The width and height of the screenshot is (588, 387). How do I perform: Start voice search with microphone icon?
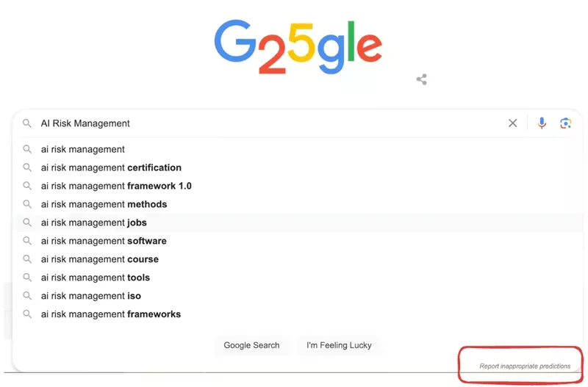[x=542, y=123]
